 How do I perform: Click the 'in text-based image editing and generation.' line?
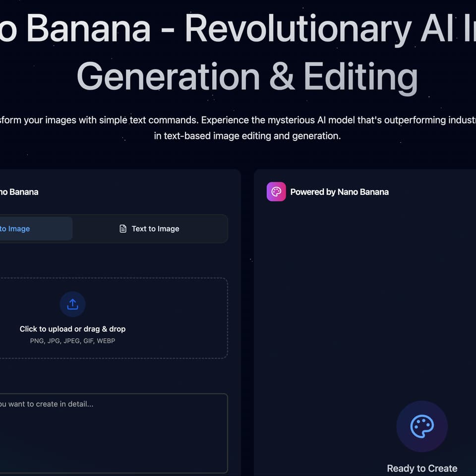(247, 136)
